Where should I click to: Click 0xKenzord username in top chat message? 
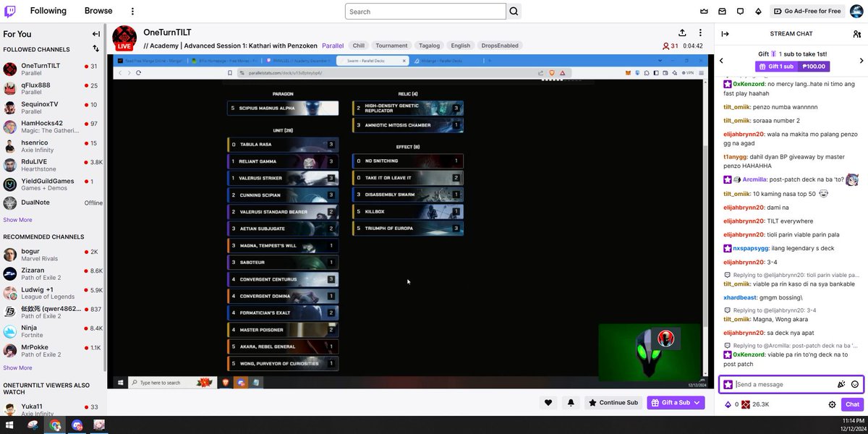(750, 84)
